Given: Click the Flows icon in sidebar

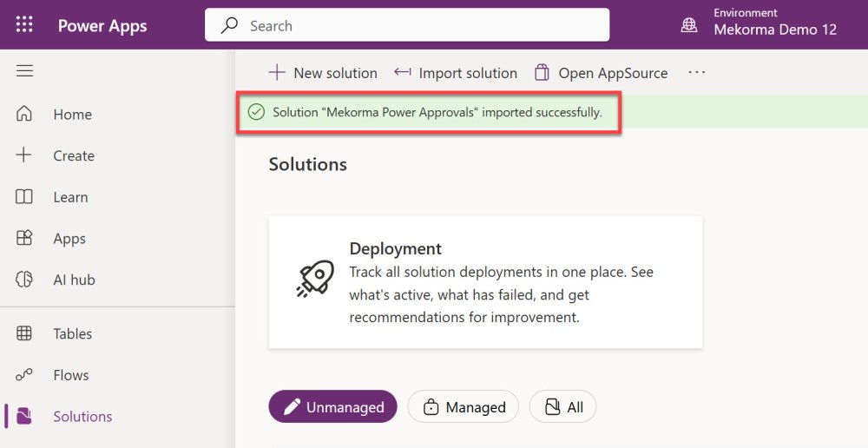Looking at the screenshot, I should [x=24, y=375].
